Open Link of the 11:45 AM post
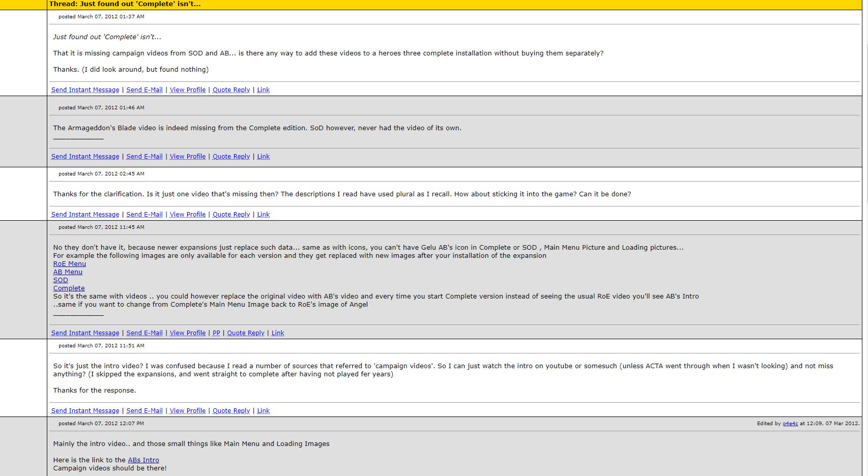Viewport: 868px width, 476px height. pyautogui.click(x=278, y=333)
